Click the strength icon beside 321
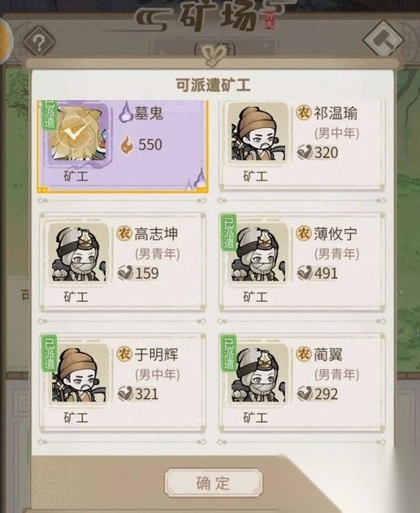 click(x=124, y=393)
